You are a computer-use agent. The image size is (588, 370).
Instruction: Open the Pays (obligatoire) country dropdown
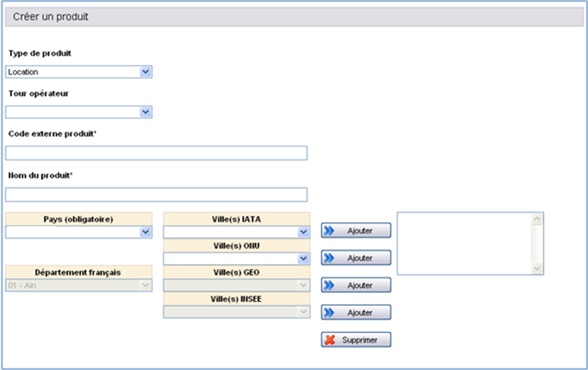click(x=79, y=232)
